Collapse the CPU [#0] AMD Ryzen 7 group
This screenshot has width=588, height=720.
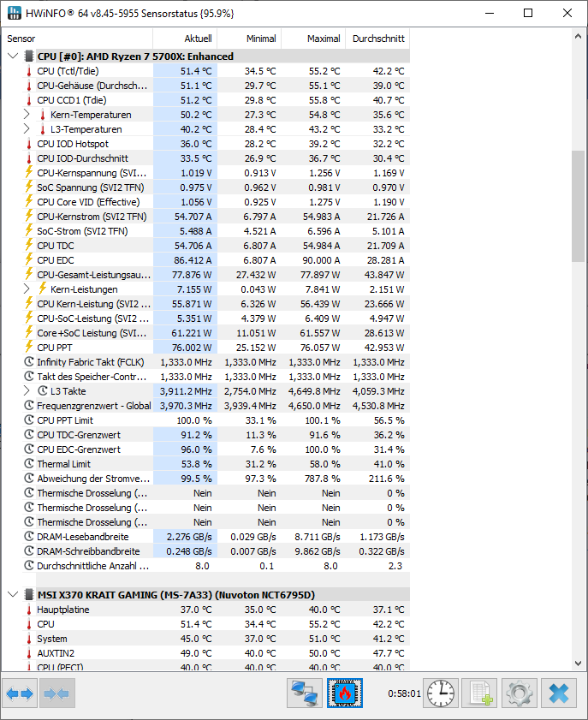click(13, 57)
